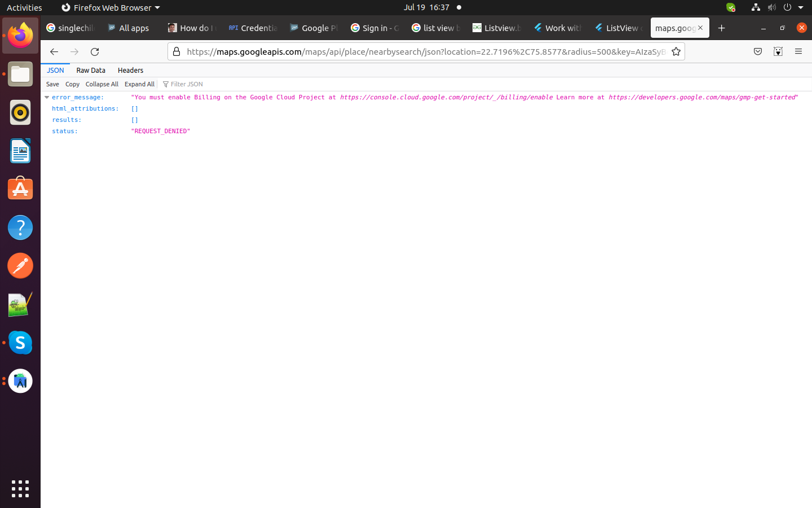The image size is (812, 508).
Task: Switch to the Raw Data tab
Action: (91, 70)
